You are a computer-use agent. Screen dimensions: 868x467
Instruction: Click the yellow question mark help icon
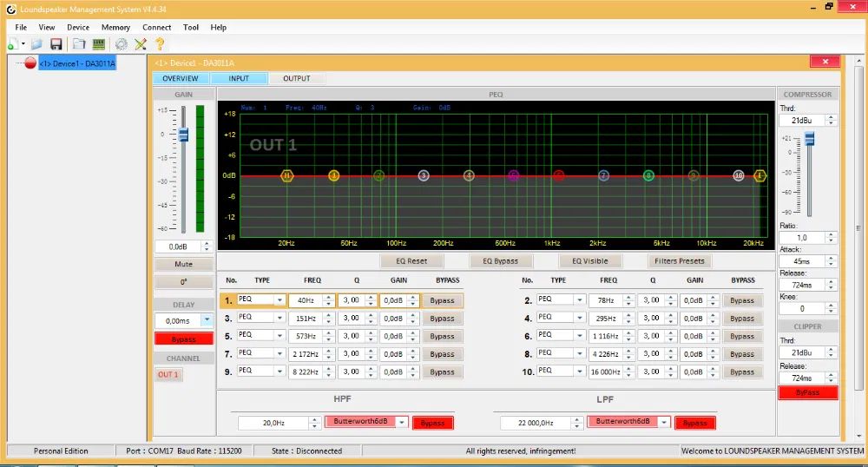[x=160, y=44]
